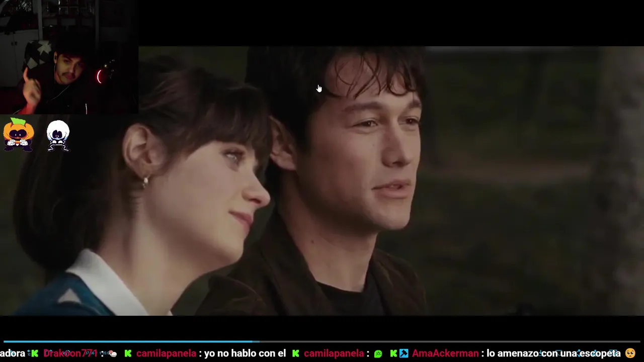Click the streamer webcam overlay

click(69, 57)
